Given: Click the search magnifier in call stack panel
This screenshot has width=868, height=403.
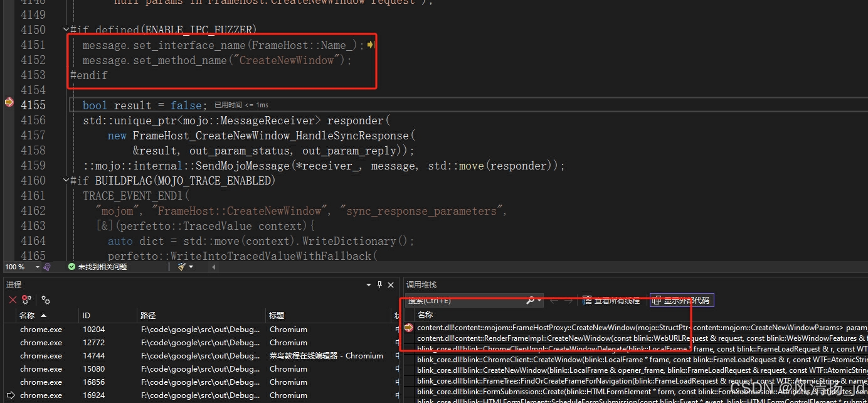Looking at the screenshot, I should coord(531,301).
